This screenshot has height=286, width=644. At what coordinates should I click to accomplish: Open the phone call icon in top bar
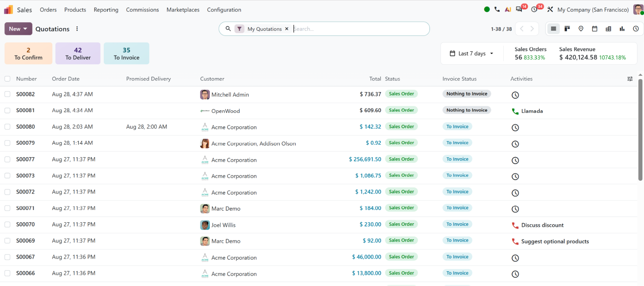tap(497, 9)
